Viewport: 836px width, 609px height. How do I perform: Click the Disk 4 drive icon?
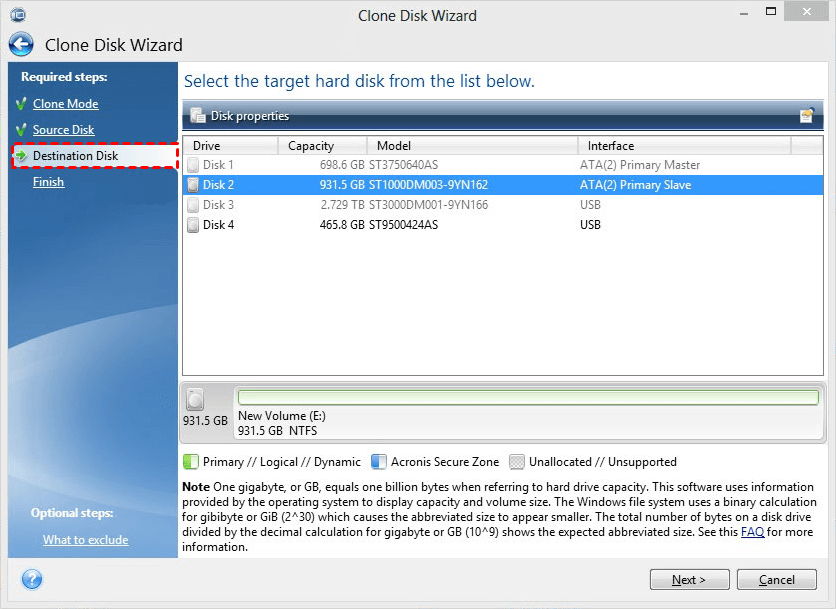(x=193, y=225)
